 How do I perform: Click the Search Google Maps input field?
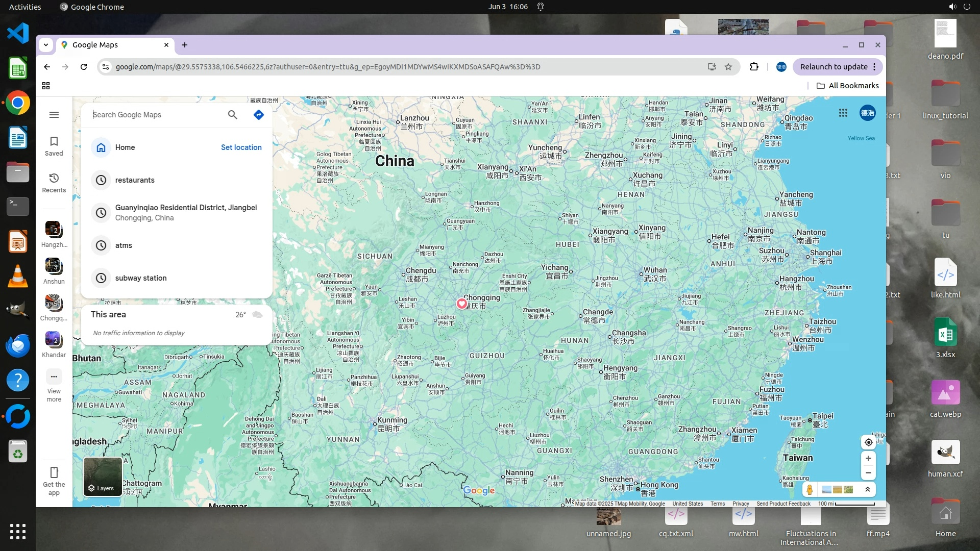click(x=156, y=115)
